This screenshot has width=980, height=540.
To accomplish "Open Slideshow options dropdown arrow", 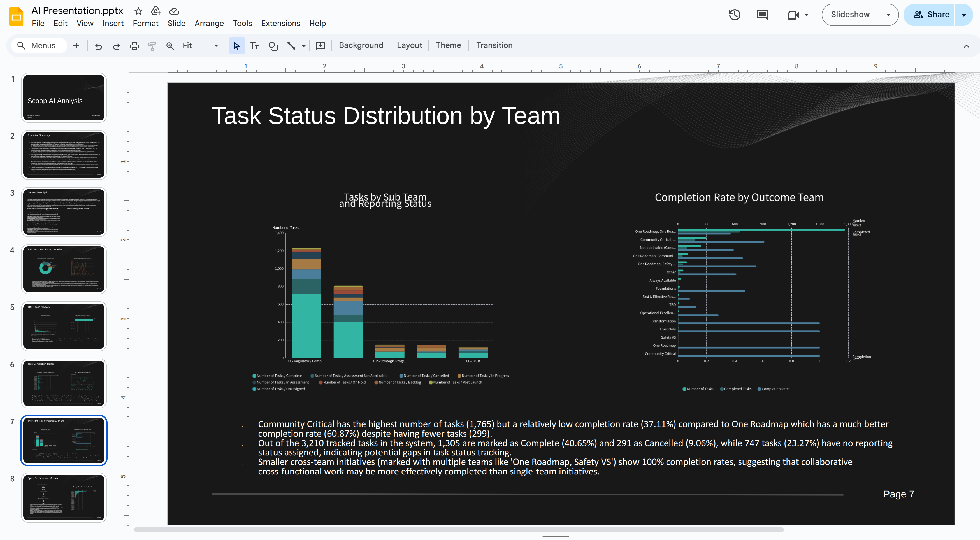I will tap(888, 15).
